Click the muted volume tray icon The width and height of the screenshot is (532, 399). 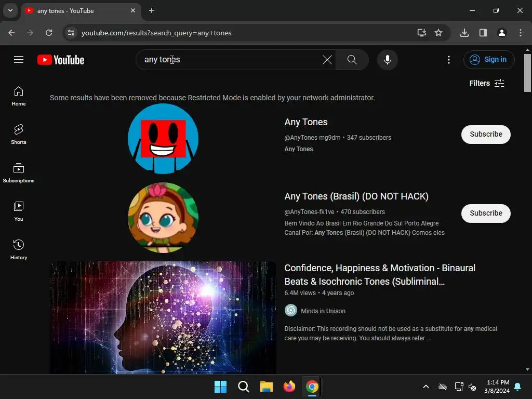point(472,387)
